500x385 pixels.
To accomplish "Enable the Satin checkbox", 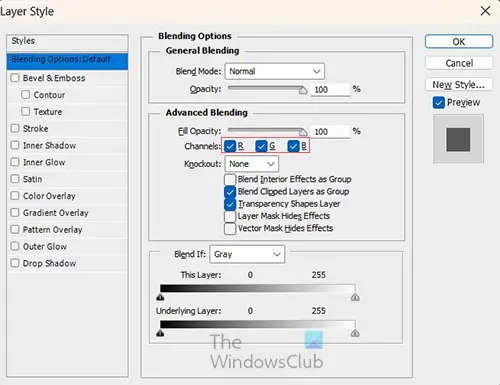I will pyautogui.click(x=15, y=179).
